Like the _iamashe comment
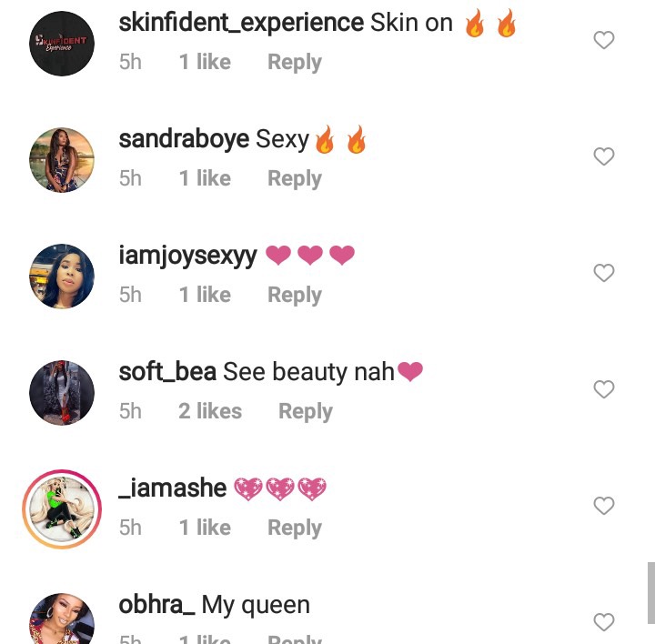655x644 pixels. click(x=604, y=506)
